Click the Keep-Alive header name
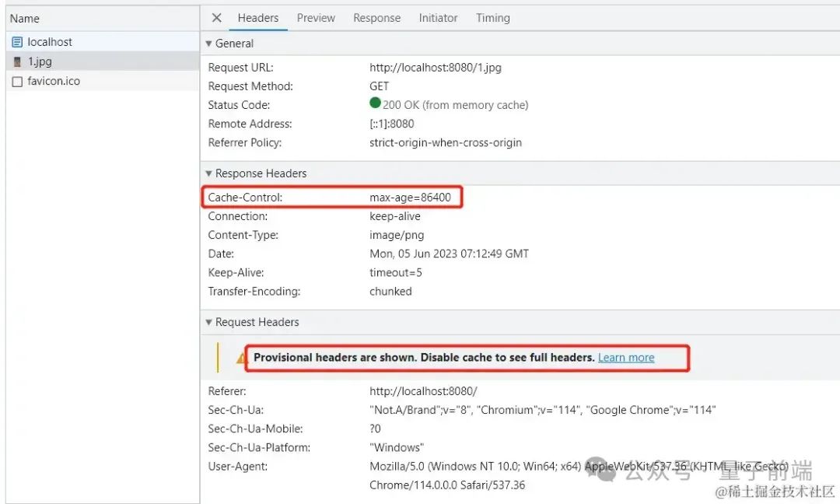 pyautogui.click(x=236, y=273)
